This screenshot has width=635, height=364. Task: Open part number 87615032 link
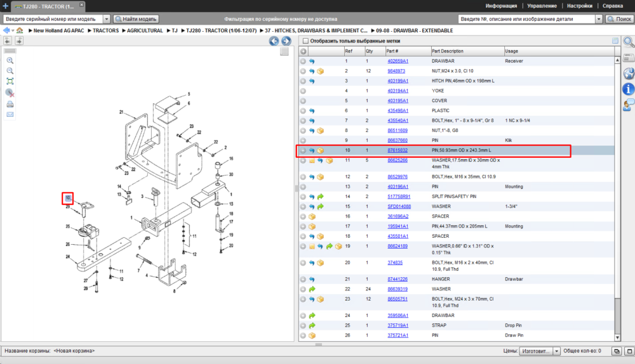[x=398, y=150]
